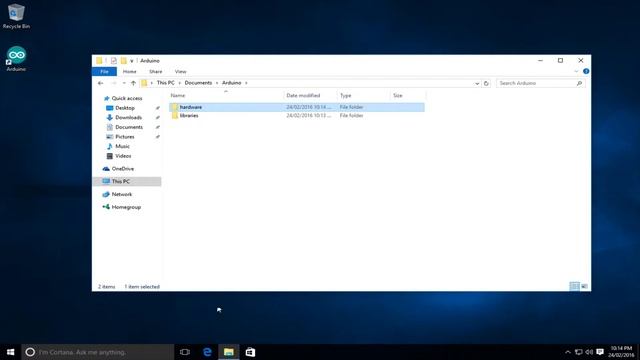Expand the ribbon with the chevron

[576, 71]
